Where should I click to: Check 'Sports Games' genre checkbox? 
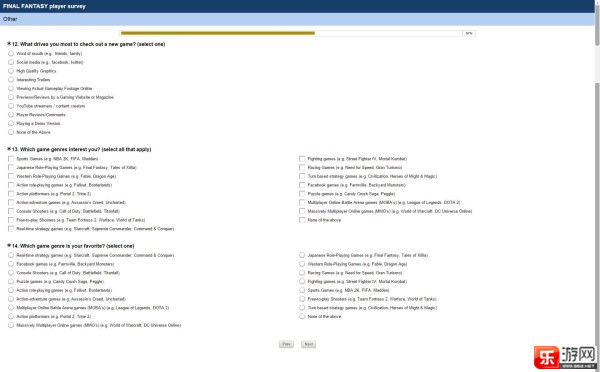tap(11, 158)
